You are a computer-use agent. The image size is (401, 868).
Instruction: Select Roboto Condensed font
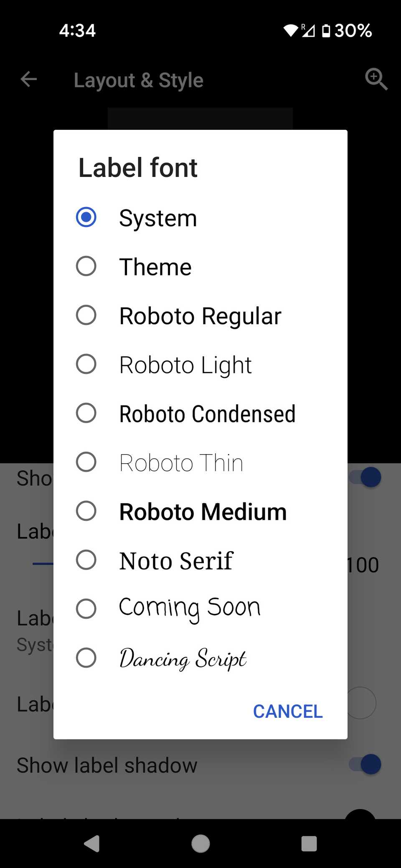[x=207, y=413]
